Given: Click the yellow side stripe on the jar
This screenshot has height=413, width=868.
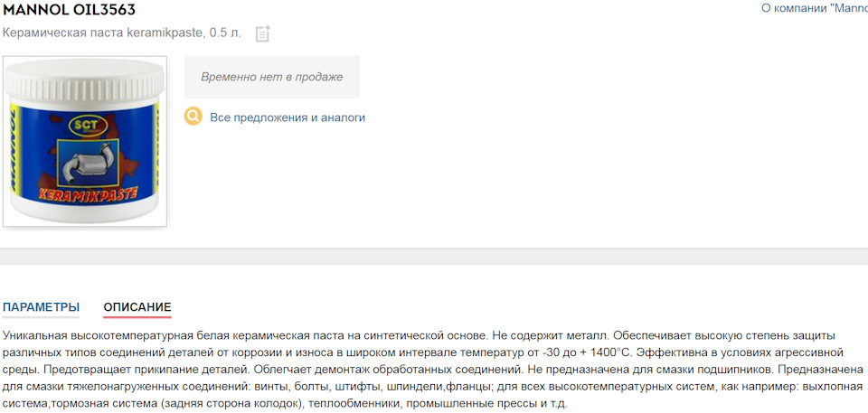Looking at the screenshot, I should [x=157, y=145].
